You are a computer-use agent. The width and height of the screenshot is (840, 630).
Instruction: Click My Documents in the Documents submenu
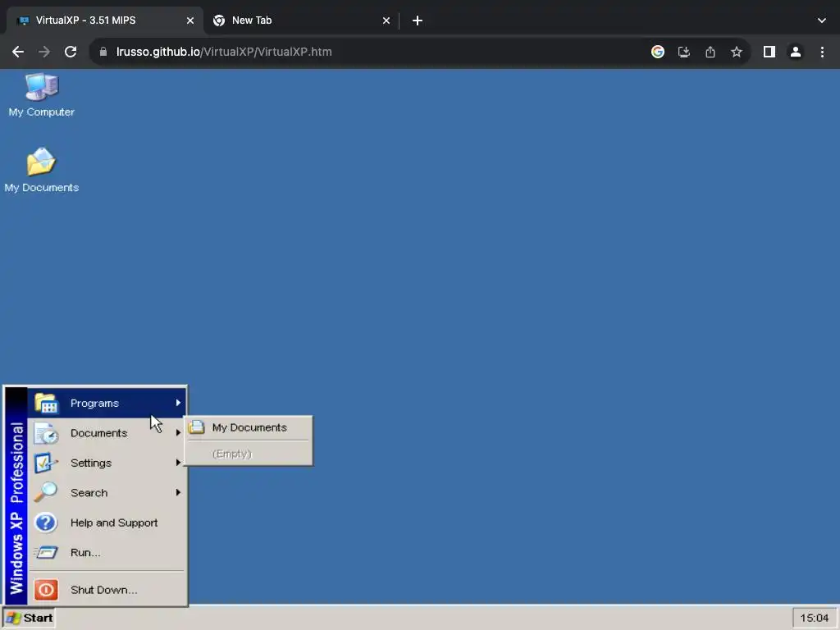pyautogui.click(x=249, y=427)
